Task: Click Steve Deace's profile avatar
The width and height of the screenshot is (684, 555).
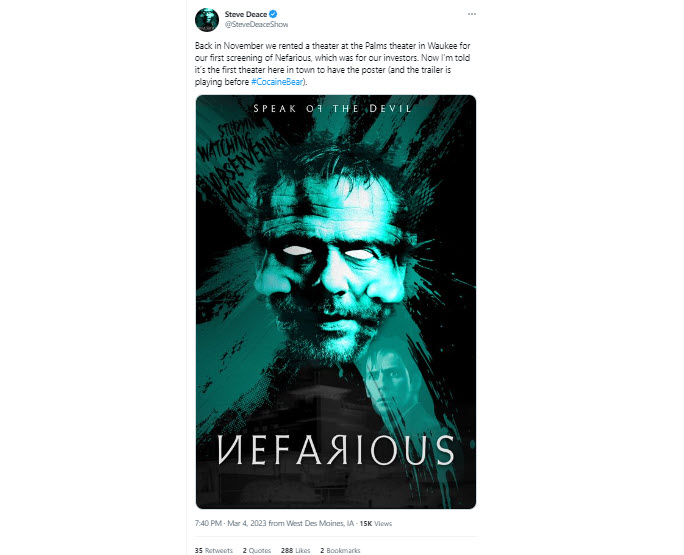Action: click(x=207, y=20)
